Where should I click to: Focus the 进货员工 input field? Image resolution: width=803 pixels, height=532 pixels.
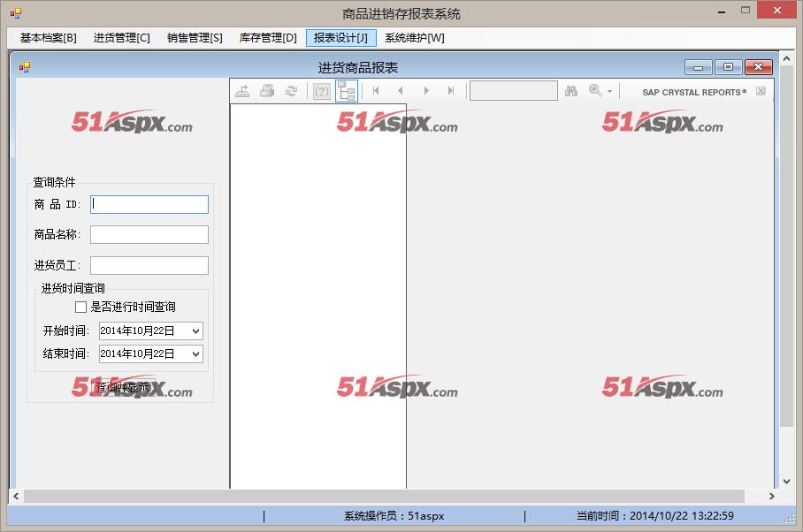tap(149, 265)
